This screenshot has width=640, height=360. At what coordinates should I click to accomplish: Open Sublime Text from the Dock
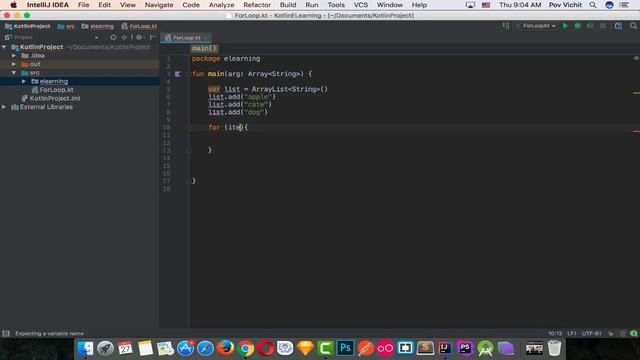click(425, 349)
